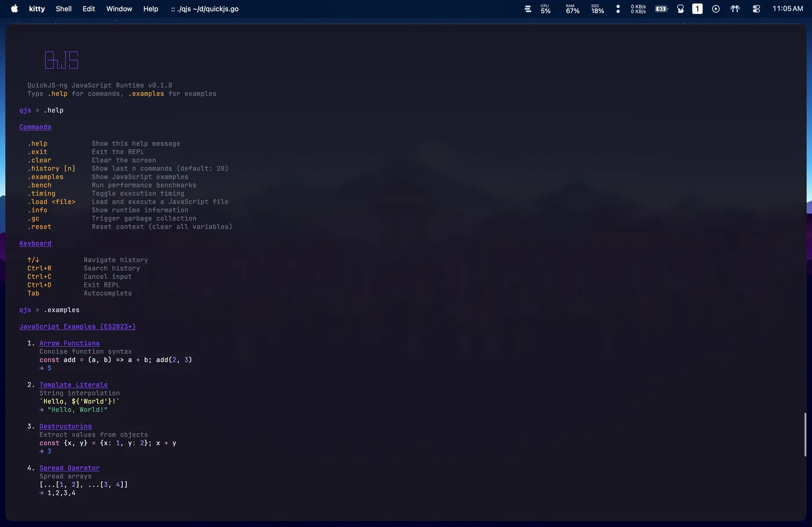Click the .timing command in the list
This screenshot has width=812, height=527.
pos(42,194)
